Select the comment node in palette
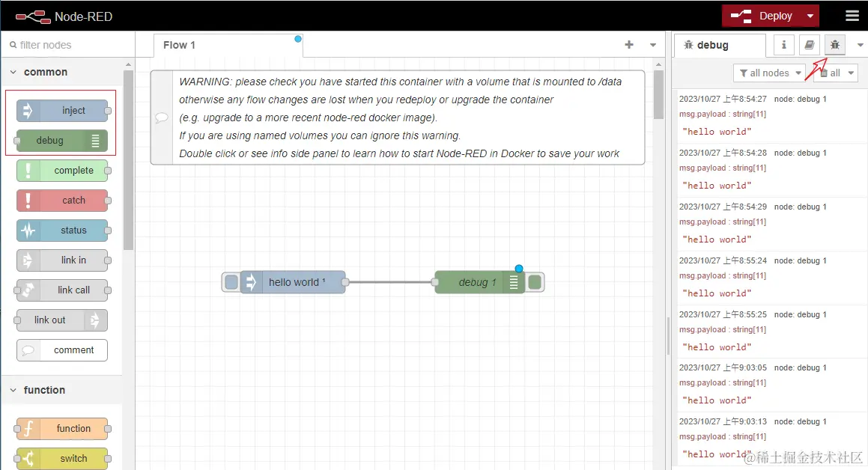 pos(62,350)
